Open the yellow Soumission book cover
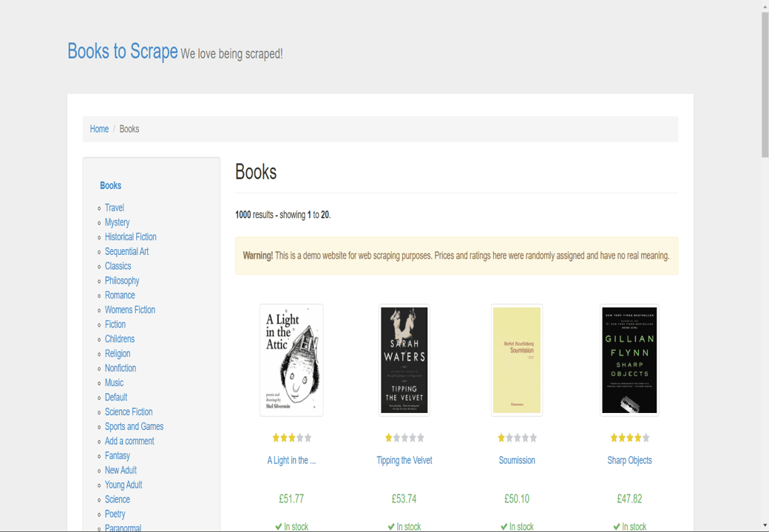 pos(517,360)
